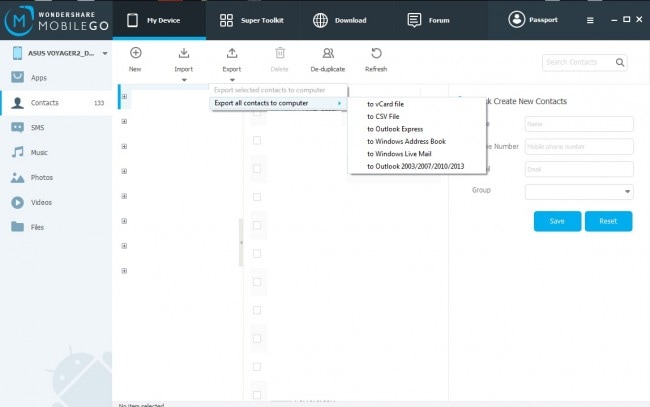This screenshot has width=650, height=407.
Task: Tick the contact checkbox level with the Group dropdown
Action: click(257, 197)
